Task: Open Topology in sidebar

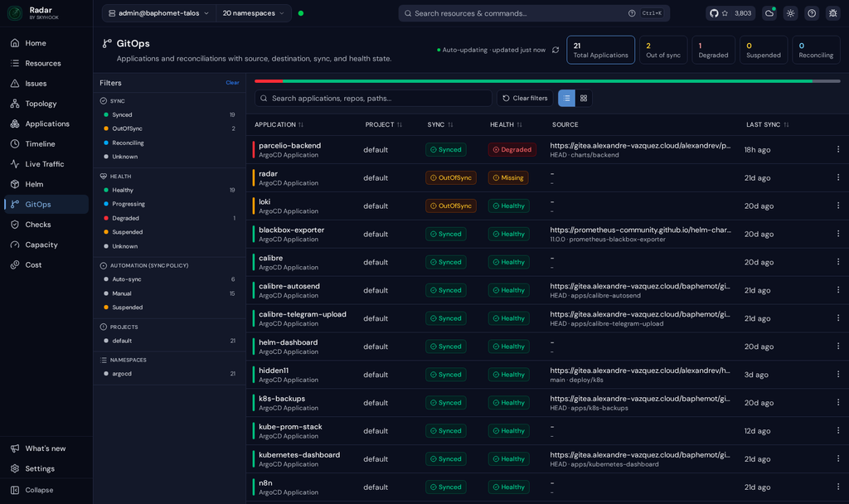Action: (46, 104)
